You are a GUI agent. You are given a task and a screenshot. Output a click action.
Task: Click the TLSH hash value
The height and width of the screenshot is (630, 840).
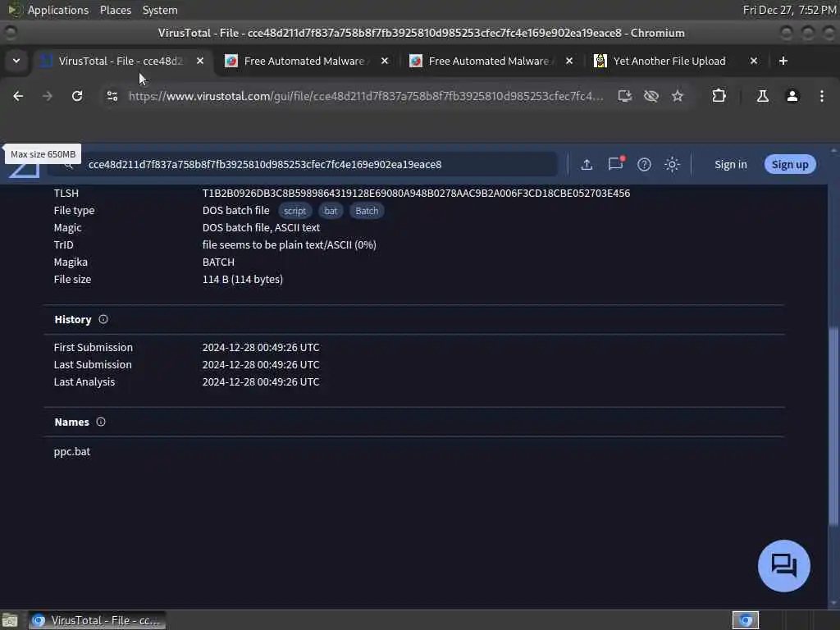pos(416,193)
